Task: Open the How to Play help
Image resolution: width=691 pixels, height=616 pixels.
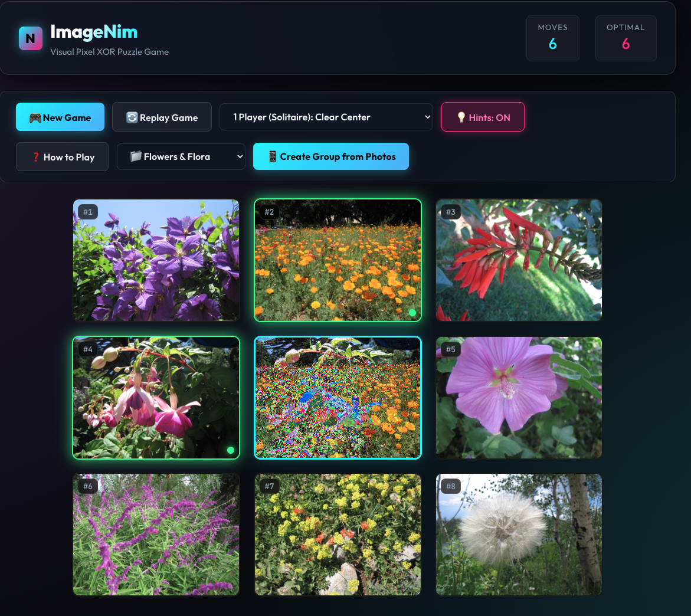Action: pyautogui.click(x=62, y=157)
